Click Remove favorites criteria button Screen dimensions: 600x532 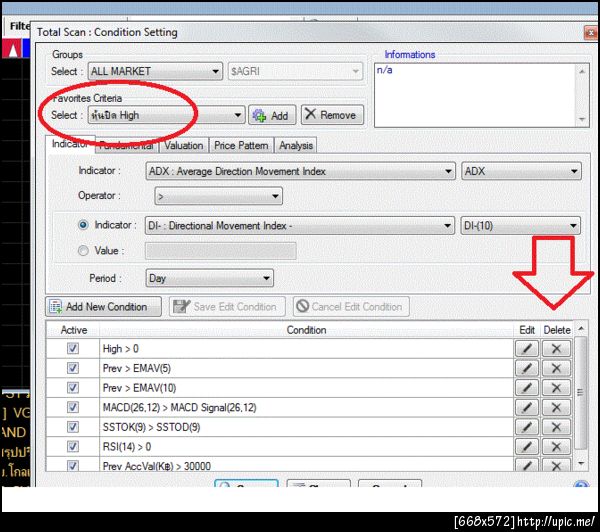click(332, 115)
